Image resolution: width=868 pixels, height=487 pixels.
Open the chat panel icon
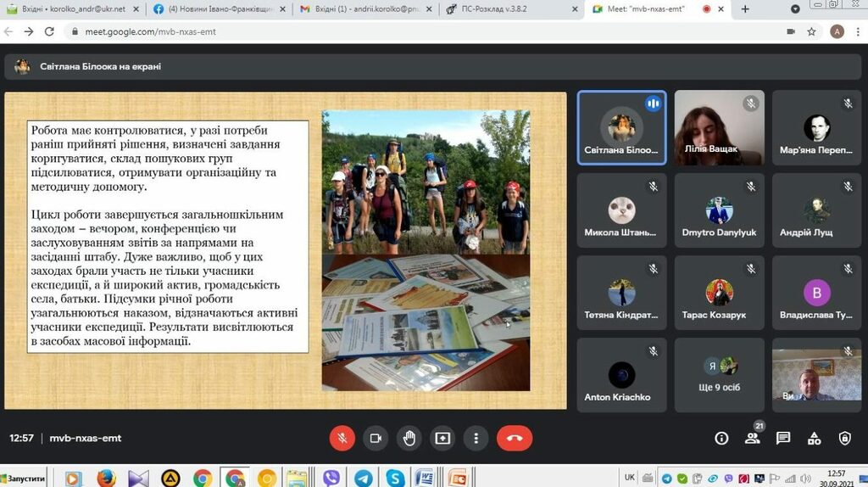point(783,438)
